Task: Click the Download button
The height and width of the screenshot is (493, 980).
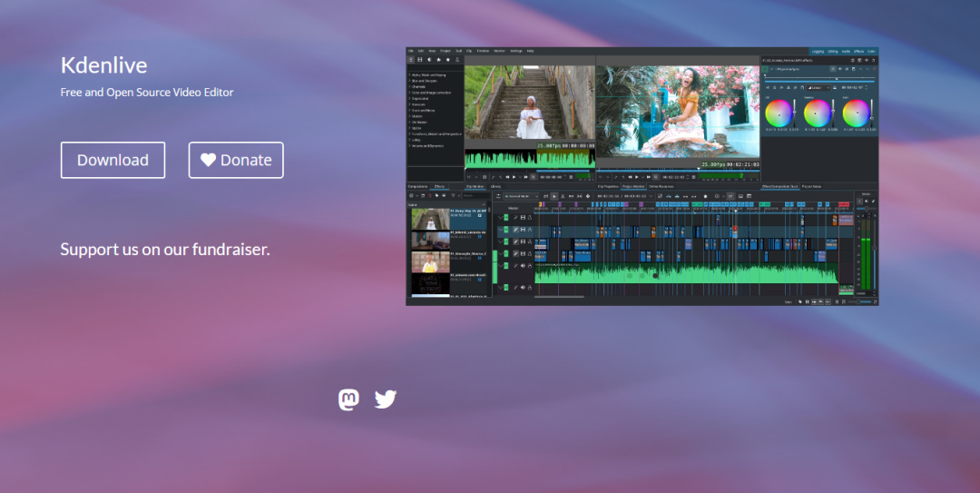Action: 113,160
